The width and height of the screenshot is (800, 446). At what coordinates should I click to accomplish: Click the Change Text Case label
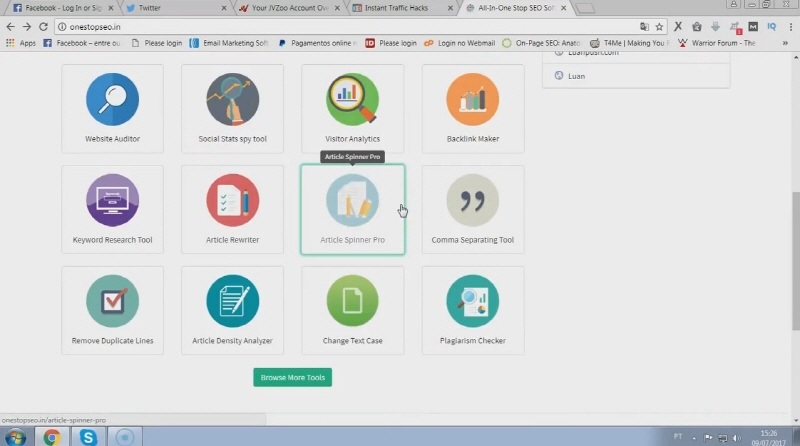pyautogui.click(x=353, y=341)
